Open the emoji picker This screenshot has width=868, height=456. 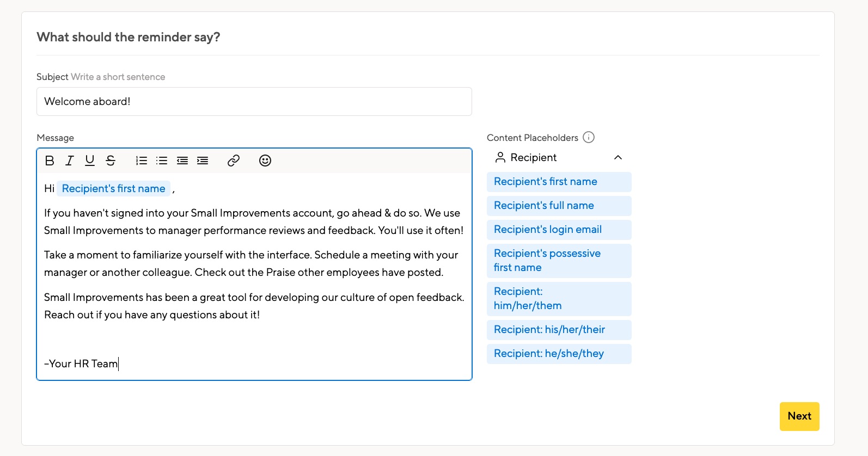click(x=265, y=161)
